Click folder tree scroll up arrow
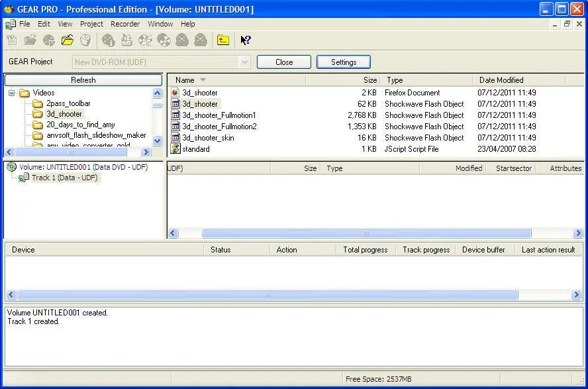588x389 pixels. [158, 93]
